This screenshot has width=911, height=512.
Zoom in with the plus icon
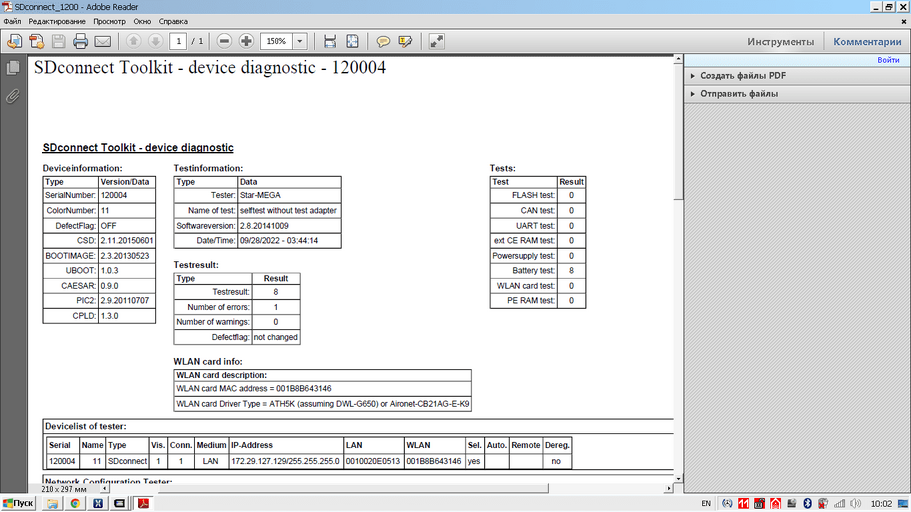pyautogui.click(x=246, y=41)
